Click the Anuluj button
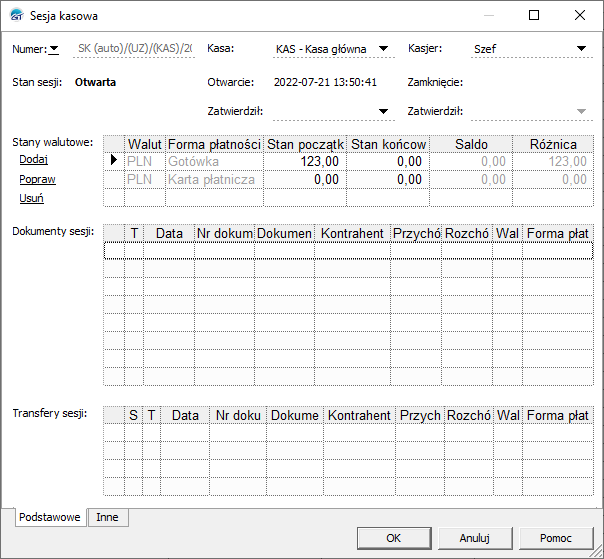 click(x=474, y=538)
